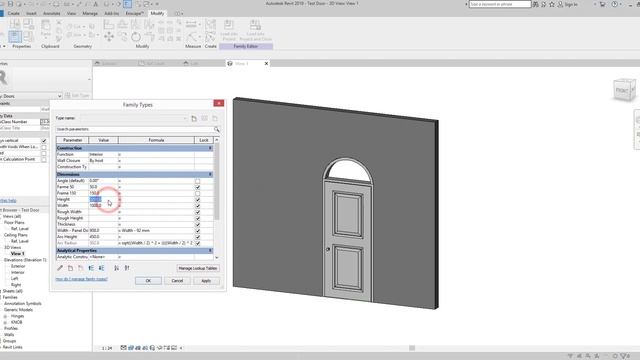Expand the KNOB family node

tap(5, 322)
